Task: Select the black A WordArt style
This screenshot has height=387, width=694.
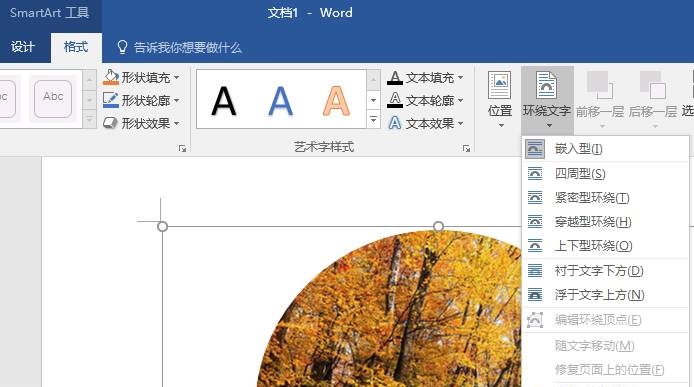Action: tap(224, 101)
